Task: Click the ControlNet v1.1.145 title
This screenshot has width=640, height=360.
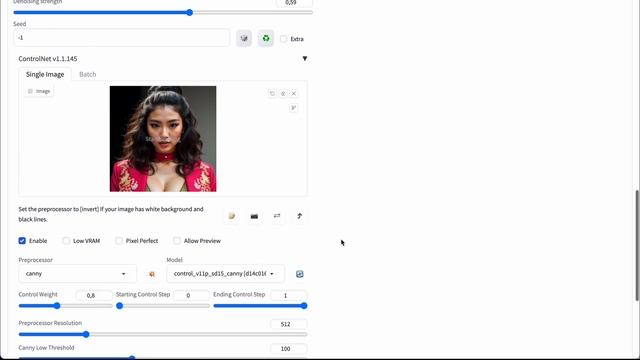Action: [48, 59]
